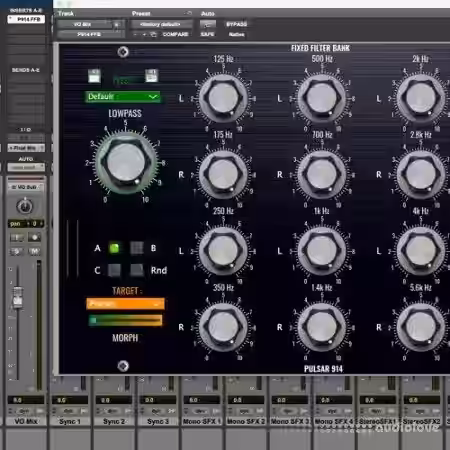
Task: Click the LOWPASS knob
Action: (x=126, y=163)
